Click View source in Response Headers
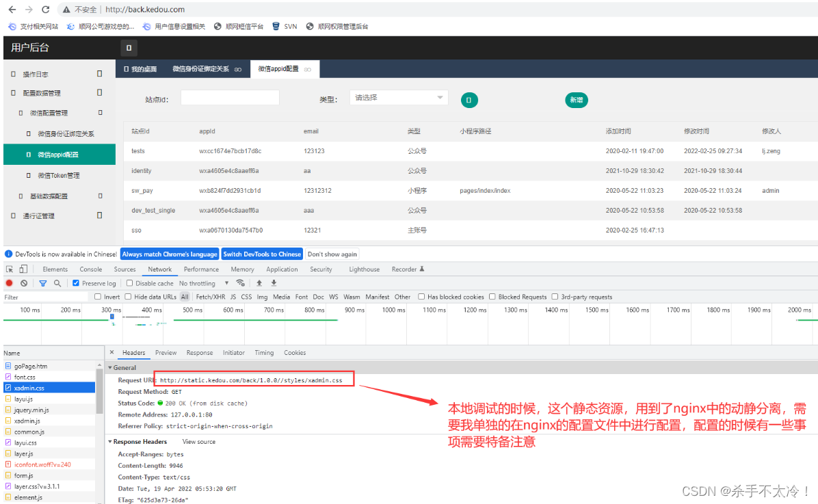The height and width of the screenshot is (504, 818). pos(199,441)
